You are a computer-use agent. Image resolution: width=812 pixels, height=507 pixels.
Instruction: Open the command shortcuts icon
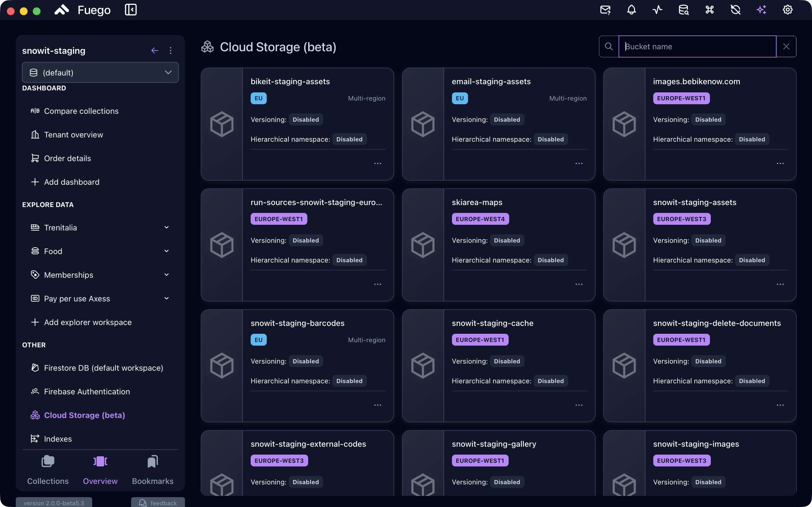pos(709,10)
